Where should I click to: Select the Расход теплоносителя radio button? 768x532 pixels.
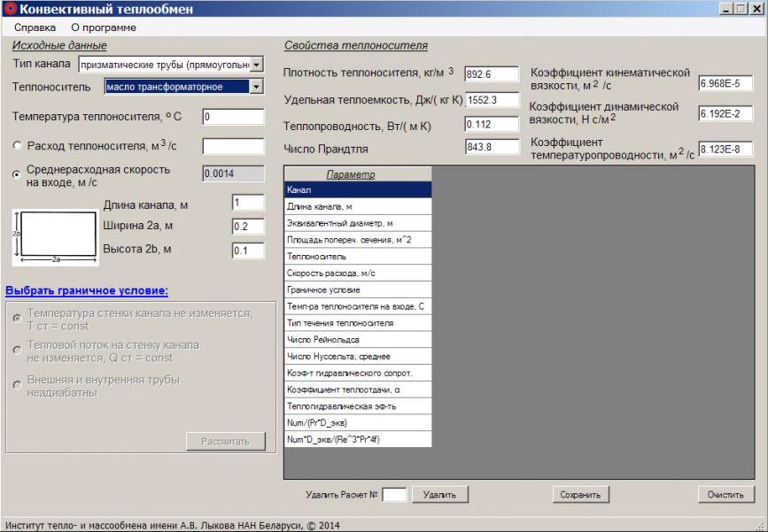point(17,146)
